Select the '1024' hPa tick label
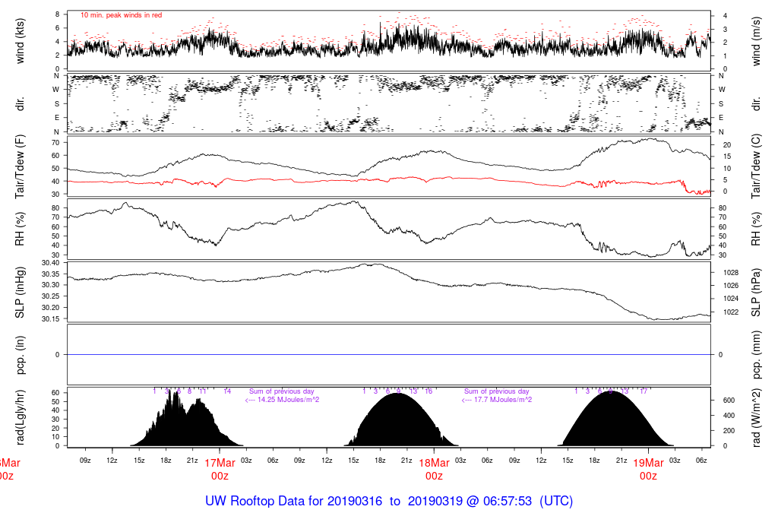Image resolution: width=778 pixels, height=532 pixels. coord(731,299)
